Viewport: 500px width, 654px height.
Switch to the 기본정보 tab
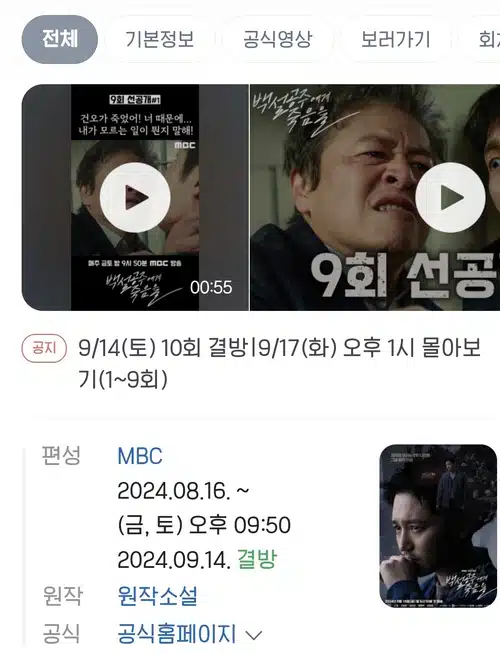pos(160,39)
